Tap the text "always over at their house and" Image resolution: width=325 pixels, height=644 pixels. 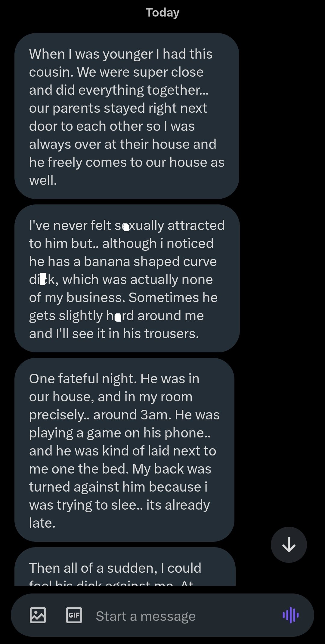pyautogui.click(x=122, y=144)
